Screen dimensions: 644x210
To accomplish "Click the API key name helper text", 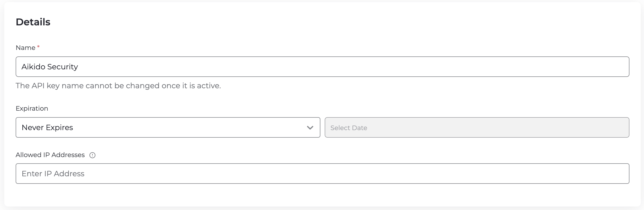I will click(x=118, y=86).
